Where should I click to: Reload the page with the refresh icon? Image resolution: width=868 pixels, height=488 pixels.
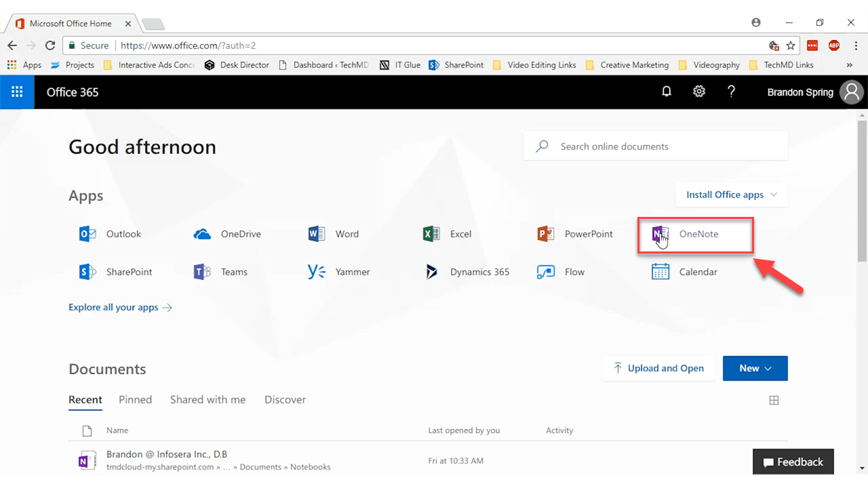(x=50, y=45)
